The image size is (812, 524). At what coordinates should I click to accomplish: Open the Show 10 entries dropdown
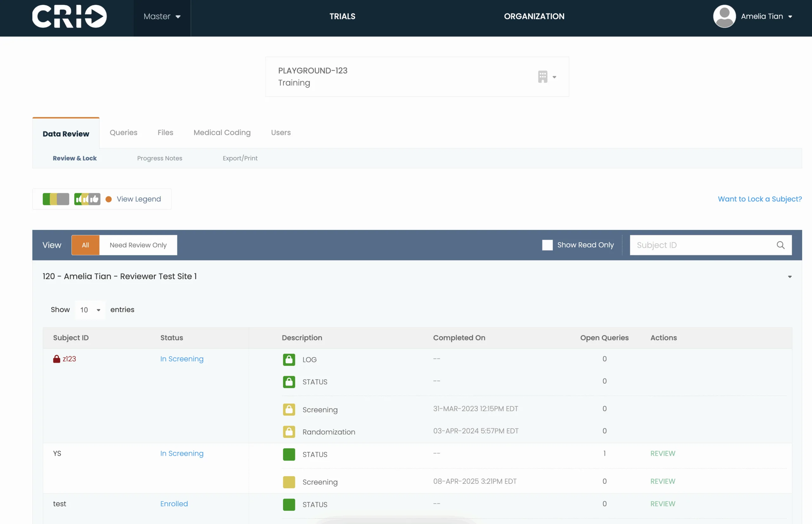(x=90, y=310)
